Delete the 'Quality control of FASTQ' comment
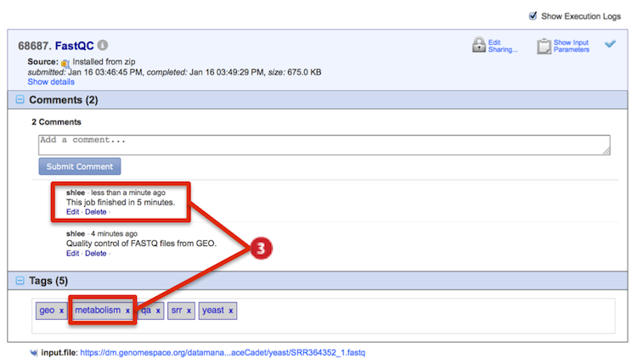This screenshot has width=637, height=364. pos(95,253)
